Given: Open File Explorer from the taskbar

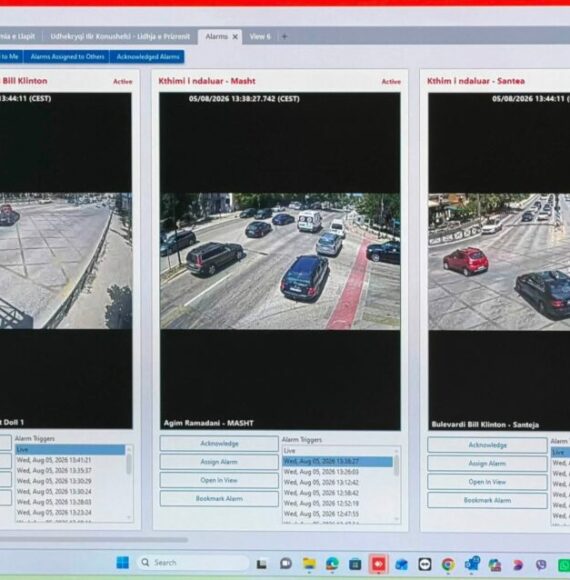Looking at the screenshot, I should click(x=309, y=563).
